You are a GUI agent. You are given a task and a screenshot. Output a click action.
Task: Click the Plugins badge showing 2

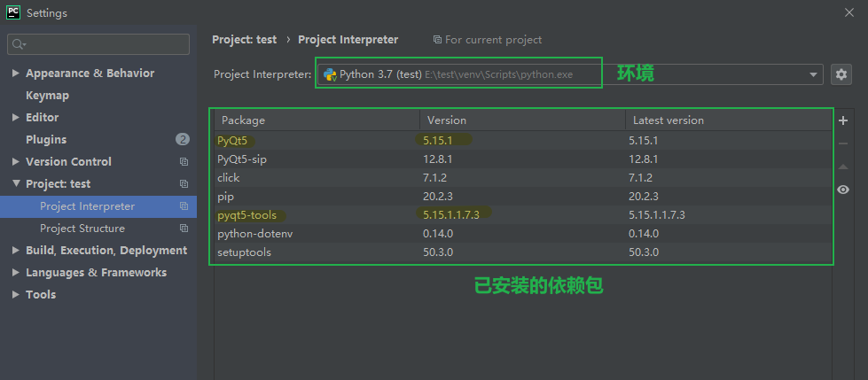pos(183,139)
